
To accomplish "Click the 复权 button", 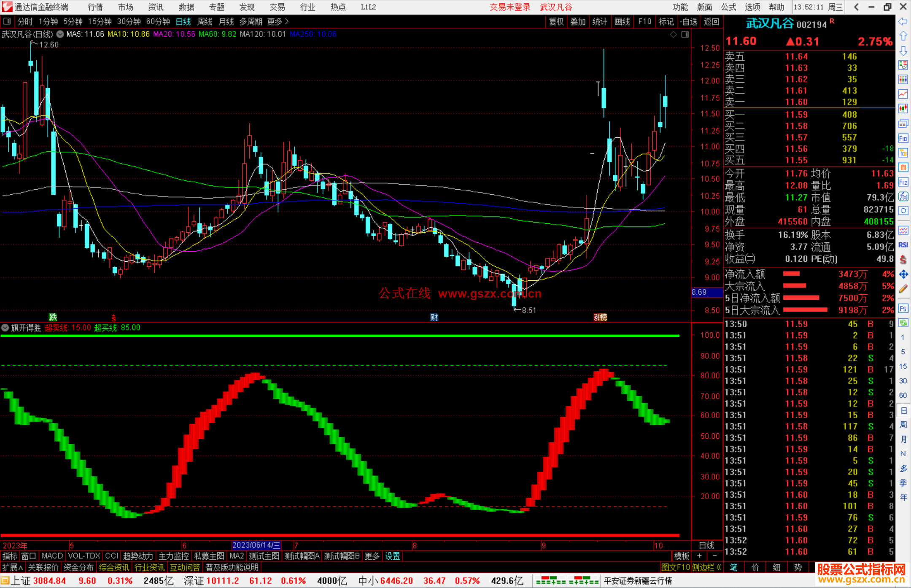I will coord(556,21).
